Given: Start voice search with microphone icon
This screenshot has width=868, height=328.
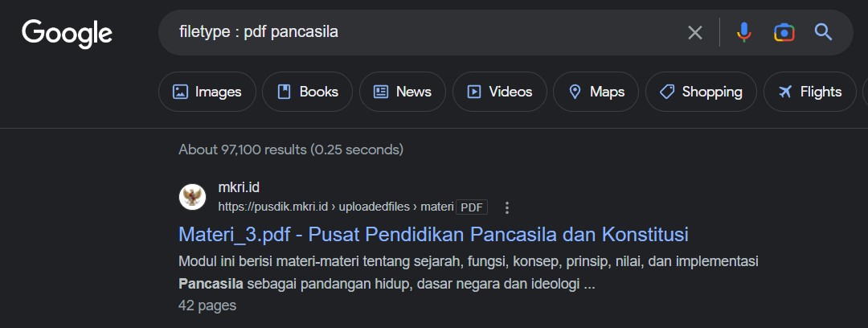Looking at the screenshot, I should point(744,32).
